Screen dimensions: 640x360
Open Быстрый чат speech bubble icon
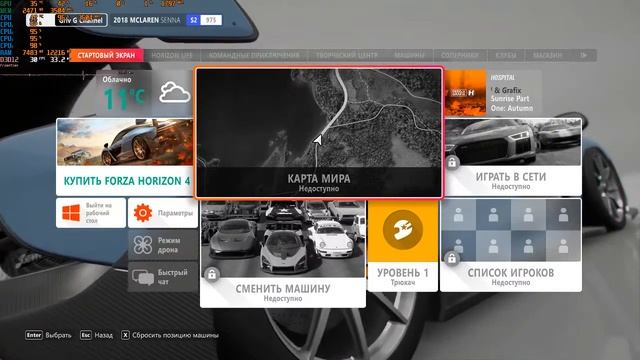point(142,277)
